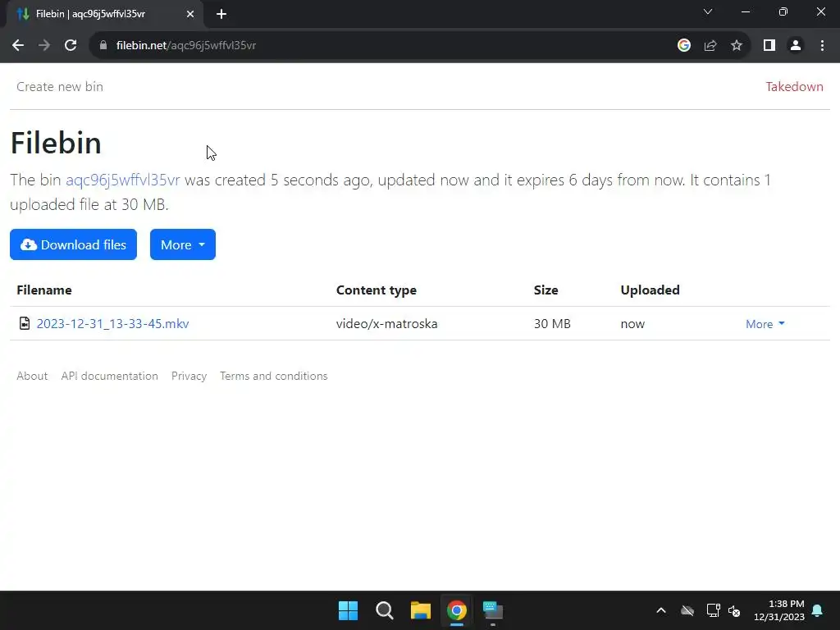Click the Download files button
Viewport: 840px width, 630px height.
73,244
